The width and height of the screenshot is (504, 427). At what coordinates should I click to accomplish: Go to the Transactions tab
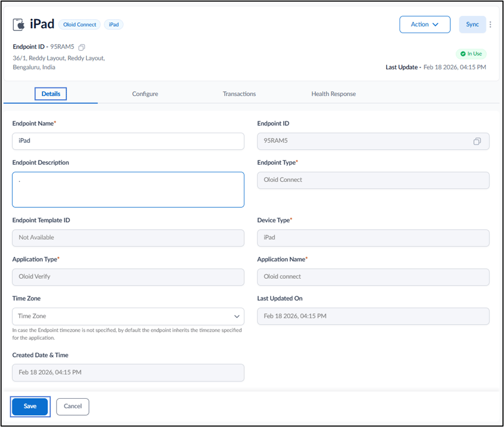tap(239, 94)
